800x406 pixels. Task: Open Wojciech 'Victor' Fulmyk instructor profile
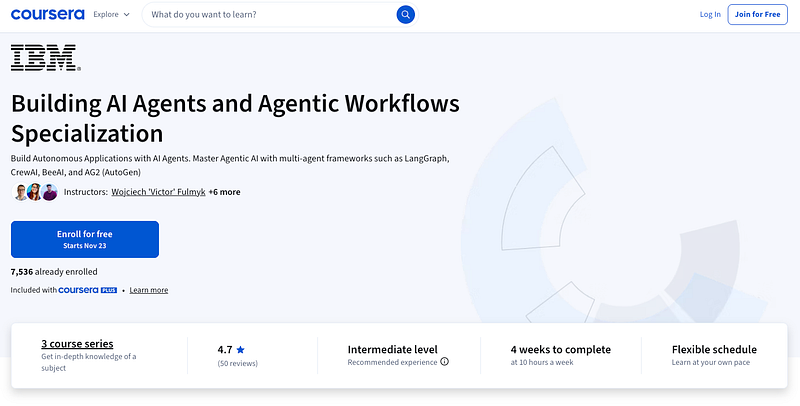coord(158,192)
